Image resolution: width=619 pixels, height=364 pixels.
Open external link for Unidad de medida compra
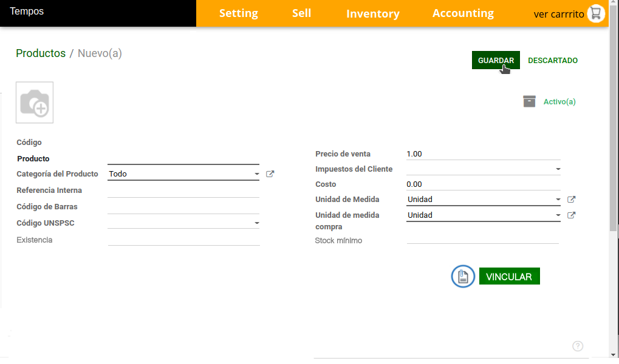[571, 215]
